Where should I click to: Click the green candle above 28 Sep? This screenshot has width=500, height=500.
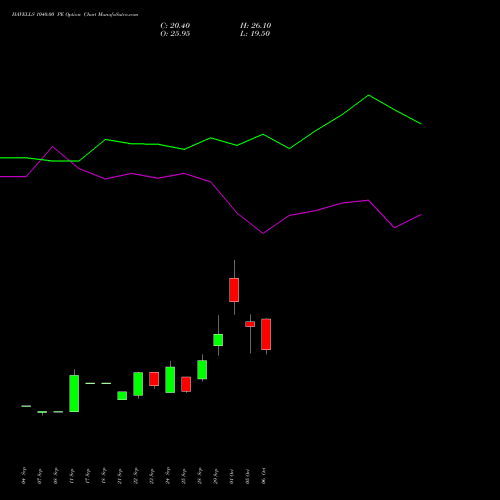(202, 369)
